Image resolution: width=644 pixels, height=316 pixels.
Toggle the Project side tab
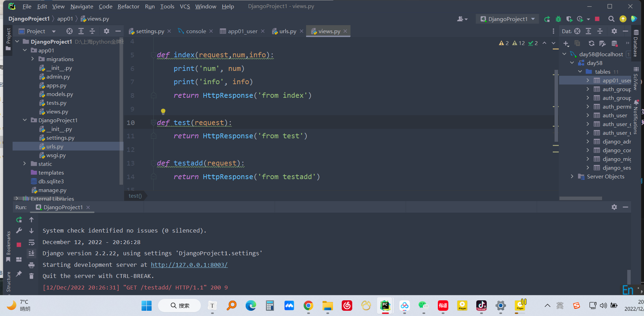pyautogui.click(x=8, y=39)
